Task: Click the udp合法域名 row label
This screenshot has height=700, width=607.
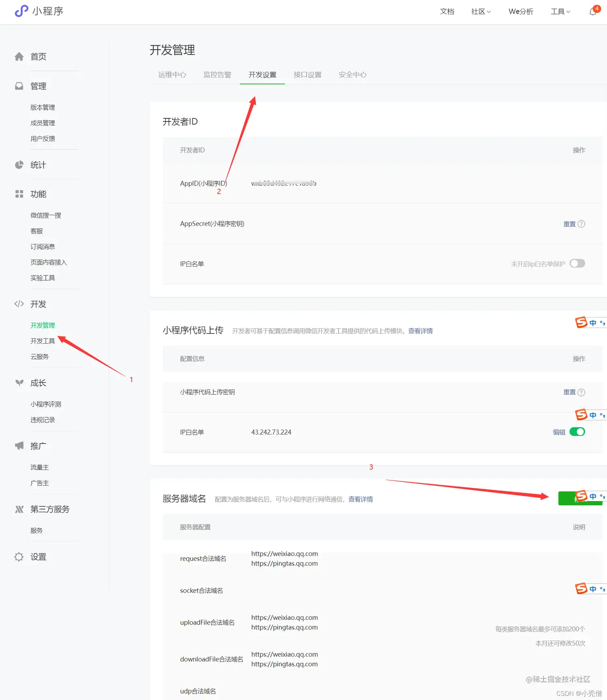Action: coord(198,691)
